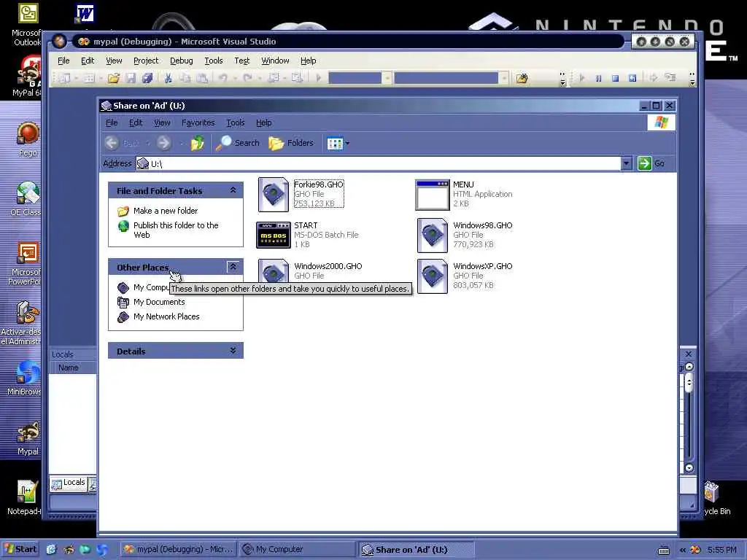Click the Restart debugging icon
The image size is (747, 560).
point(632,78)
